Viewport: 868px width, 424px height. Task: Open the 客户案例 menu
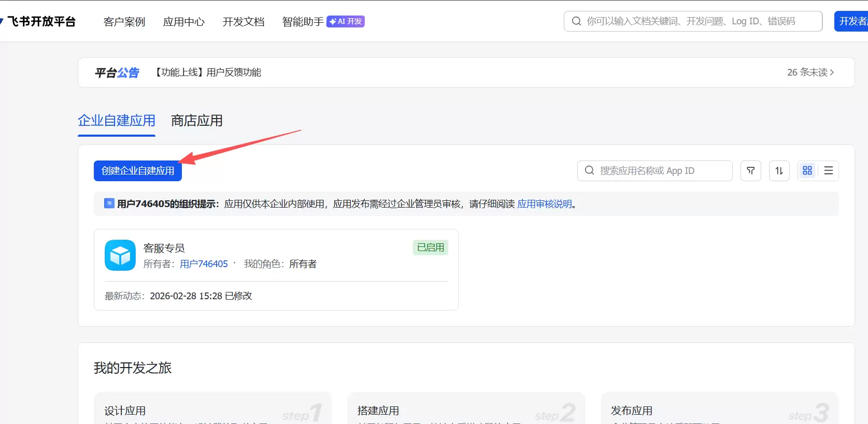click(124, 22)
